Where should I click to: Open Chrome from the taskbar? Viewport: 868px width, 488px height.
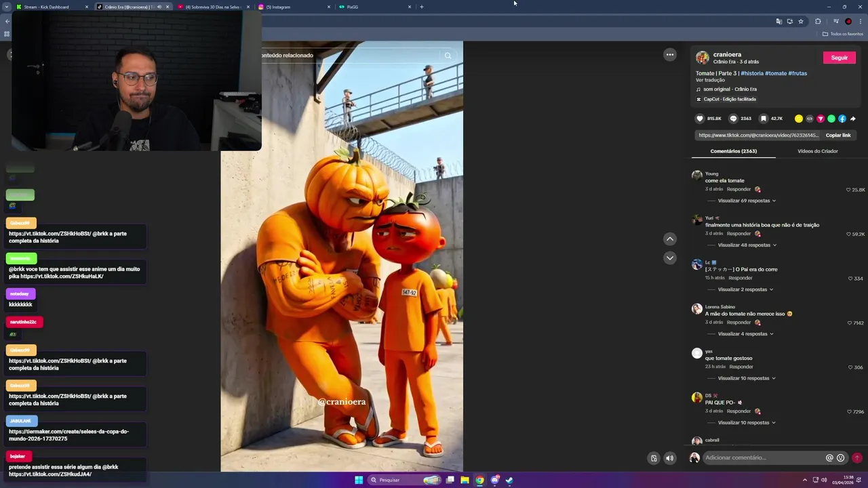pos(479,480)
